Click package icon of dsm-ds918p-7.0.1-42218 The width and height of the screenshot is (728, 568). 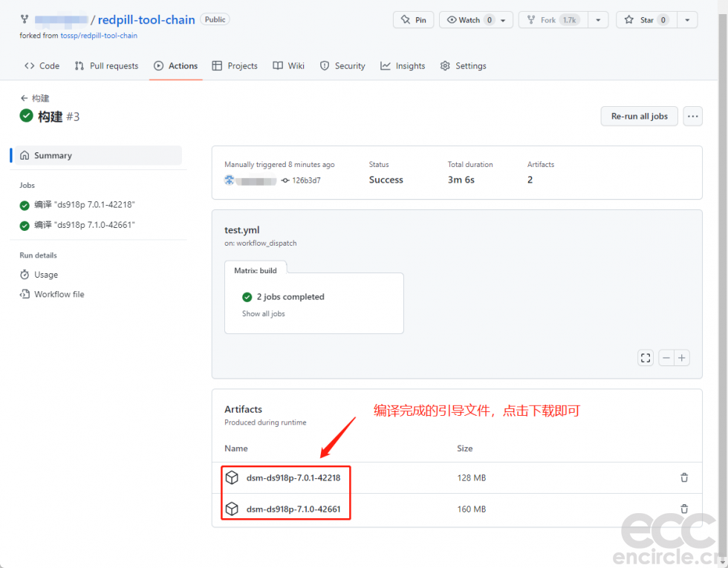coord(232,477)
